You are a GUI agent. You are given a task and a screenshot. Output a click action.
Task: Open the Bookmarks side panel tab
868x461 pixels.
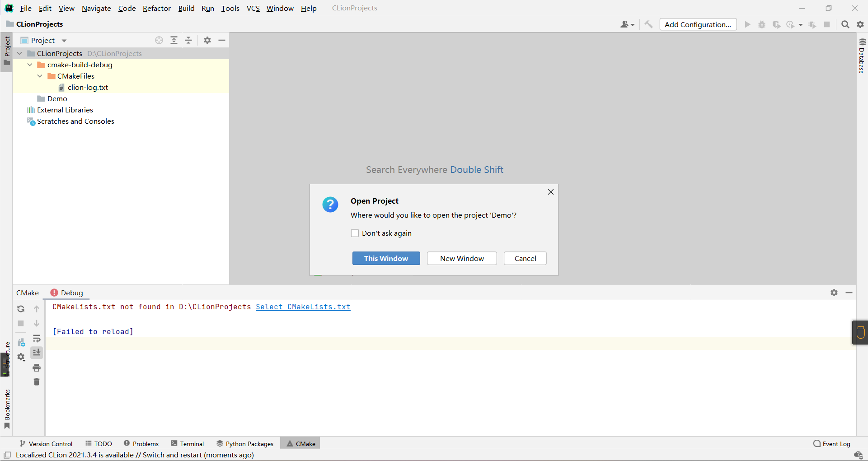[7, 409]
